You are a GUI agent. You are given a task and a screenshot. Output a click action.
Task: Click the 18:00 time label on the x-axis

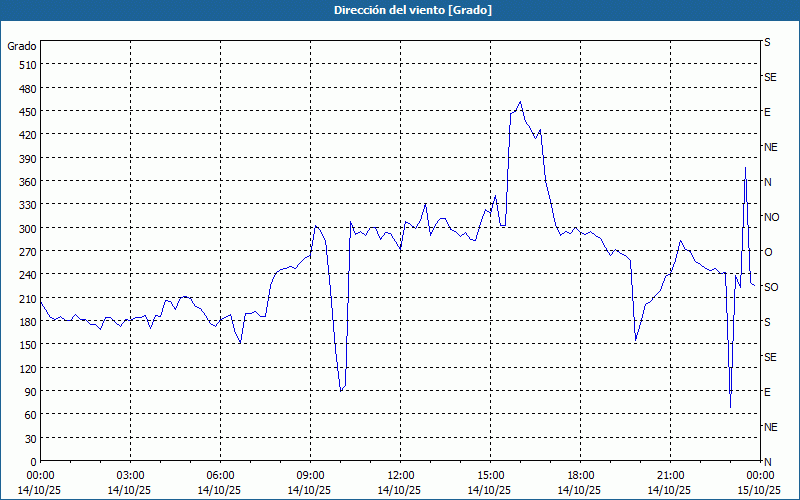coord(580,475)
